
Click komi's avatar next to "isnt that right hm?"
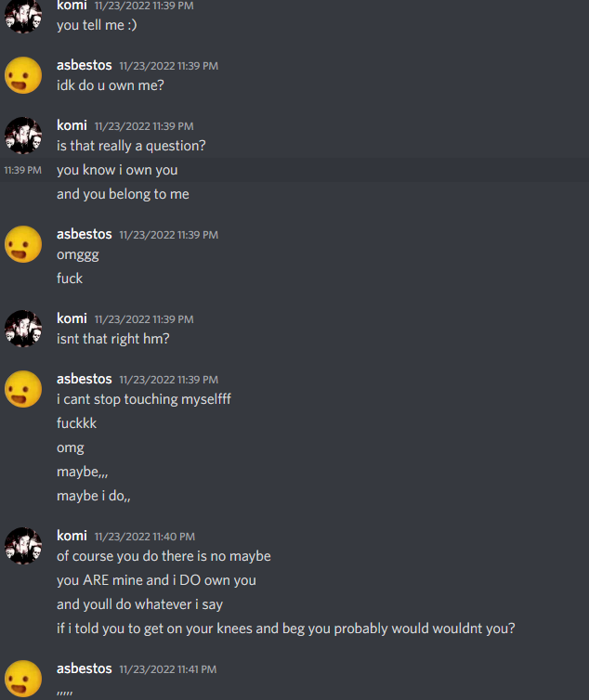click(x=23, y=329)
